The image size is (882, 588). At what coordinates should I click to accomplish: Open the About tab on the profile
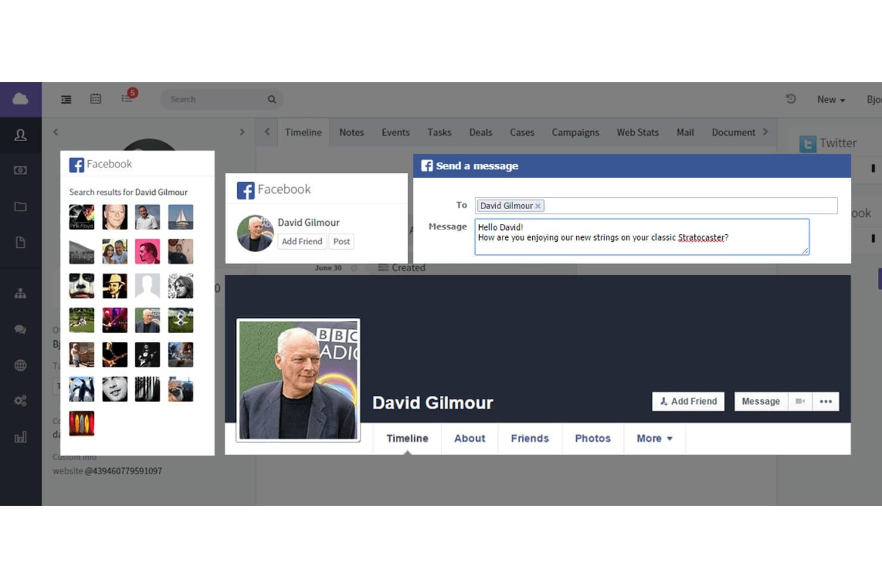tap(470, 438)
